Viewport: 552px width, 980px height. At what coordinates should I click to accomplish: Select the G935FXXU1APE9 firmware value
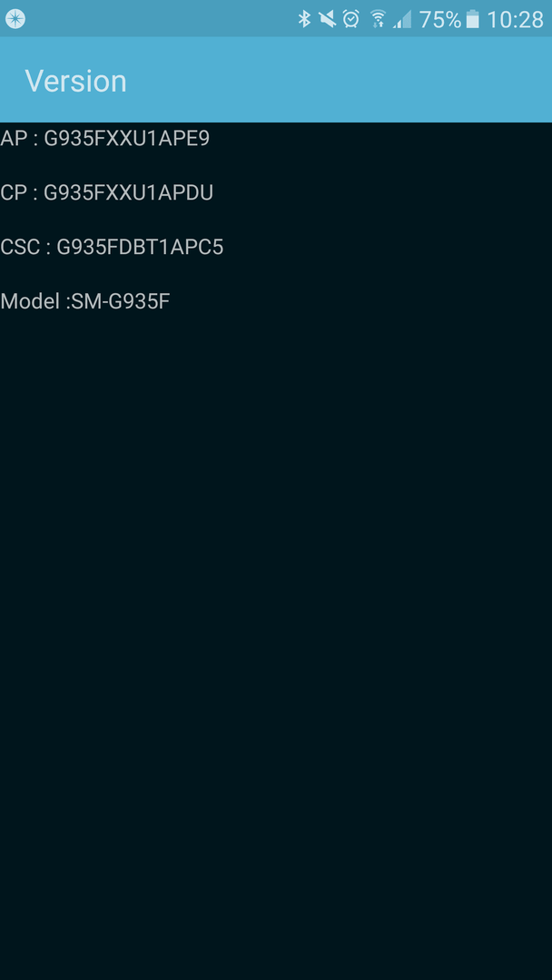pyautogui.click(x=126, y=138)
